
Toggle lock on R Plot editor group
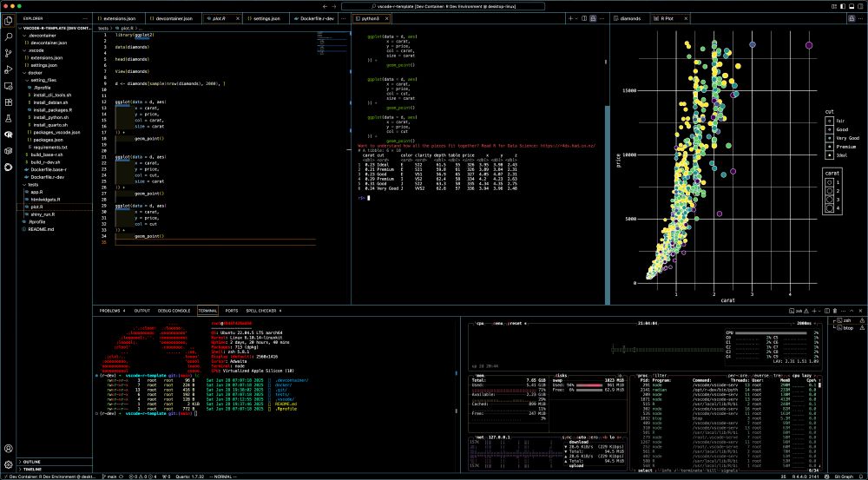point(852,18)
